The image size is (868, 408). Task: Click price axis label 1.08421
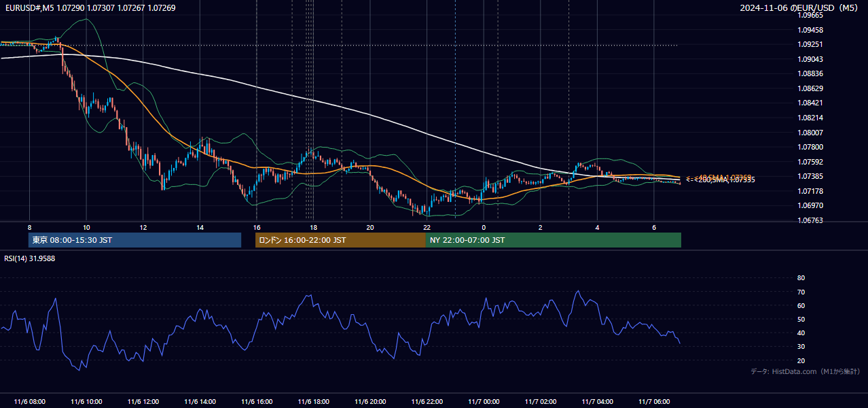(x=810, y=103)
